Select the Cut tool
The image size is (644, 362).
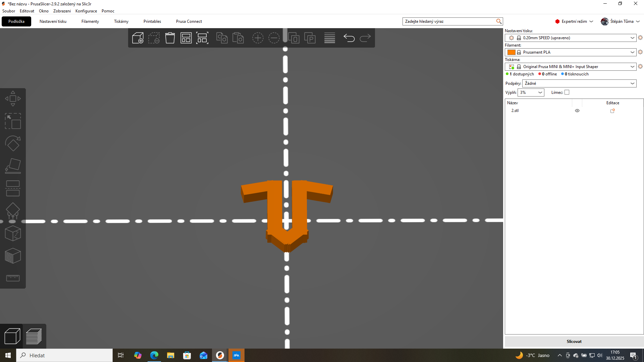pos(13,188)
